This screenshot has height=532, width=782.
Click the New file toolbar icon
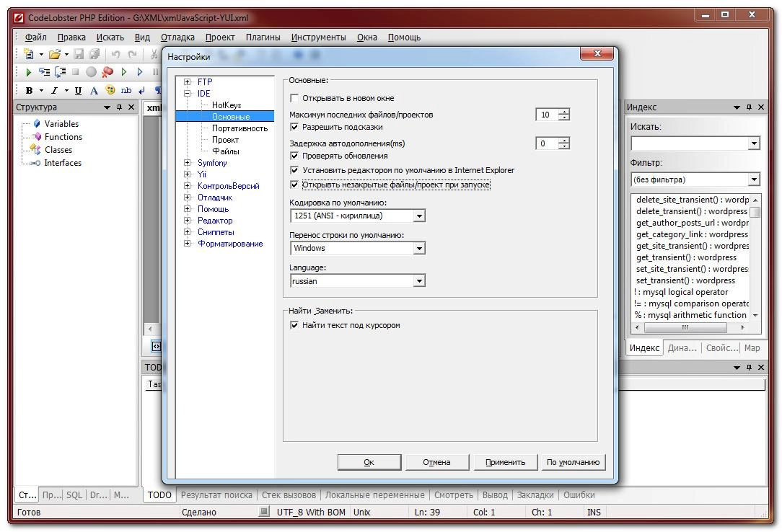pyautogui.click(x=29, y=54)
